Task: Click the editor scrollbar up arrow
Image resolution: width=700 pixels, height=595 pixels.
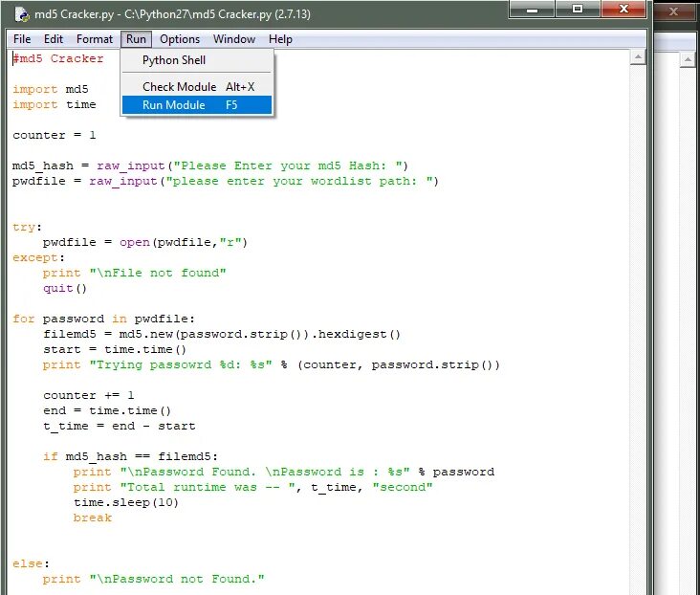Action: [x=638, y=56]
